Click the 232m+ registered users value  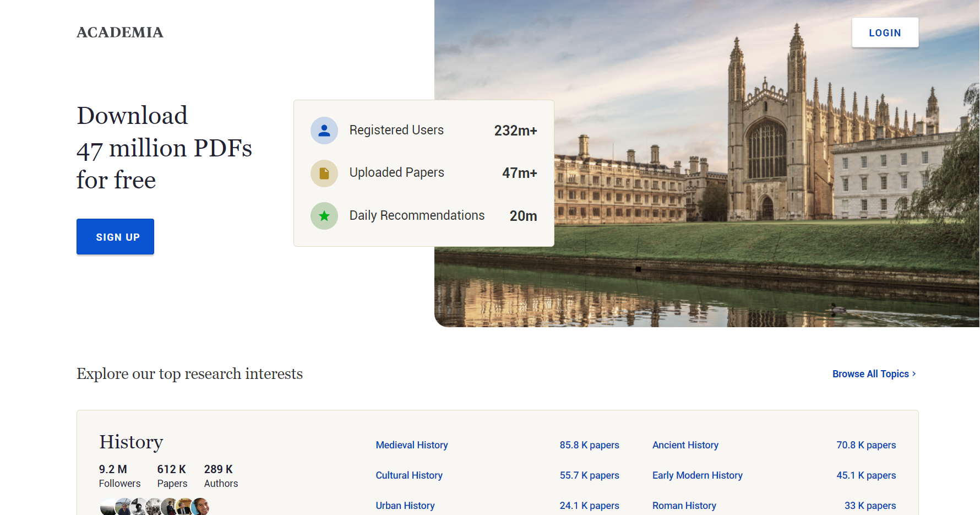coord(515,131)
